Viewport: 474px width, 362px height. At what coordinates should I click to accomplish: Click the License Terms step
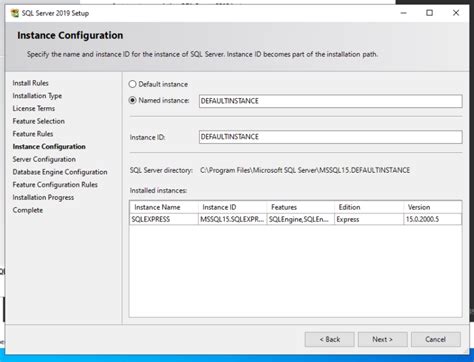pos(34,108)
